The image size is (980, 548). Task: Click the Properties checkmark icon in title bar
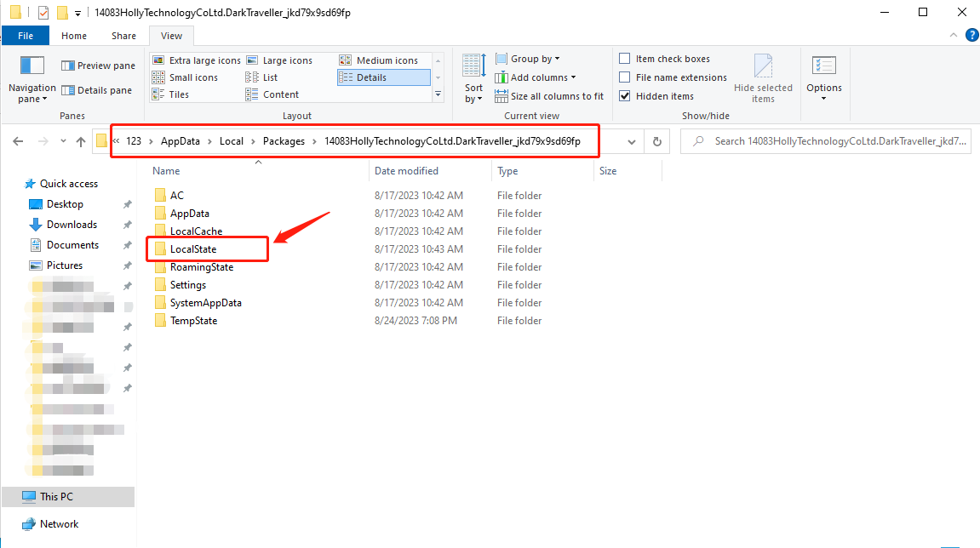click(43, 12)
